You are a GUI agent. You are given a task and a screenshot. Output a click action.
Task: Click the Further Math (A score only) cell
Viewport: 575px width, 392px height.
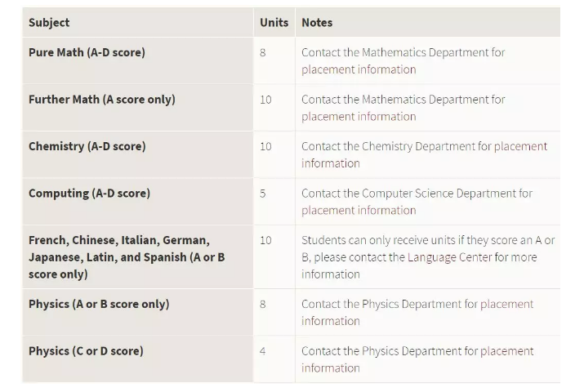pos(138,108)
